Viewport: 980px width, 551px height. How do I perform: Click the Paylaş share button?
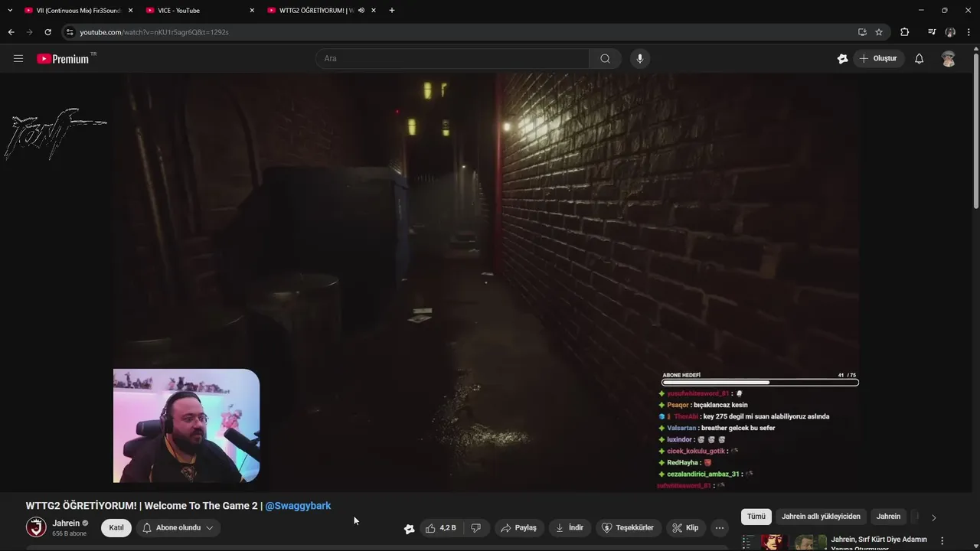[518, 528]
